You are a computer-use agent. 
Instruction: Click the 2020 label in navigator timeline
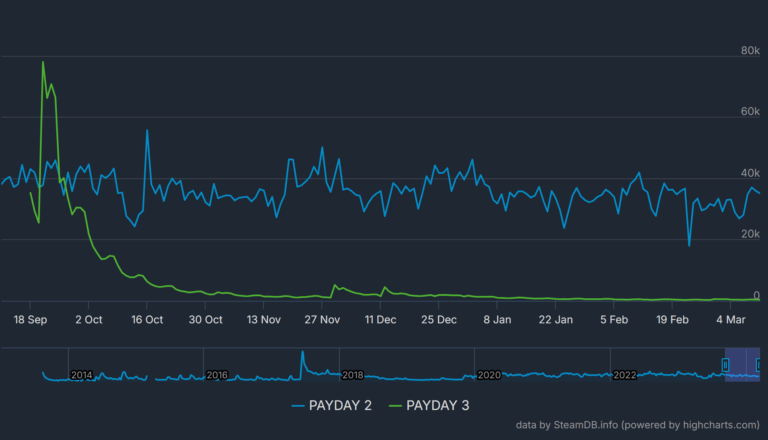pos(489,375)
